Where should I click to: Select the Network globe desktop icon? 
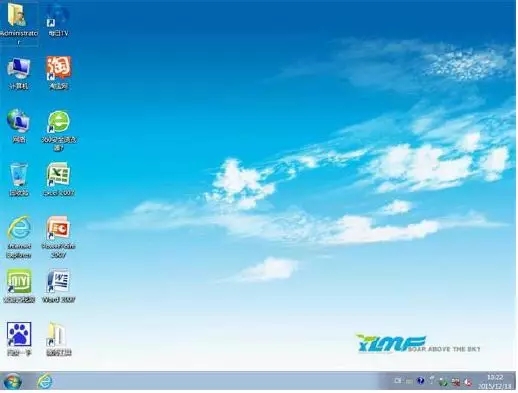(18, 121)
